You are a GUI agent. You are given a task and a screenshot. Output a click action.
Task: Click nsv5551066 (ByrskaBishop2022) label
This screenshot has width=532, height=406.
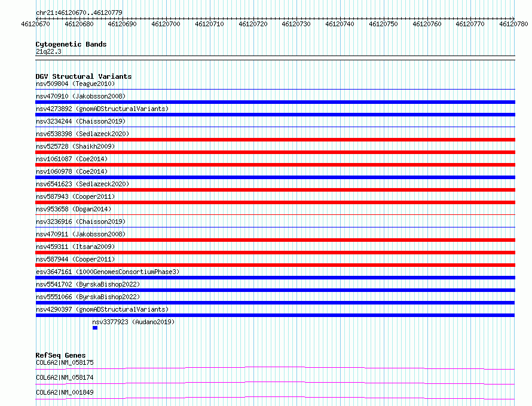click(x=88, y=297)
